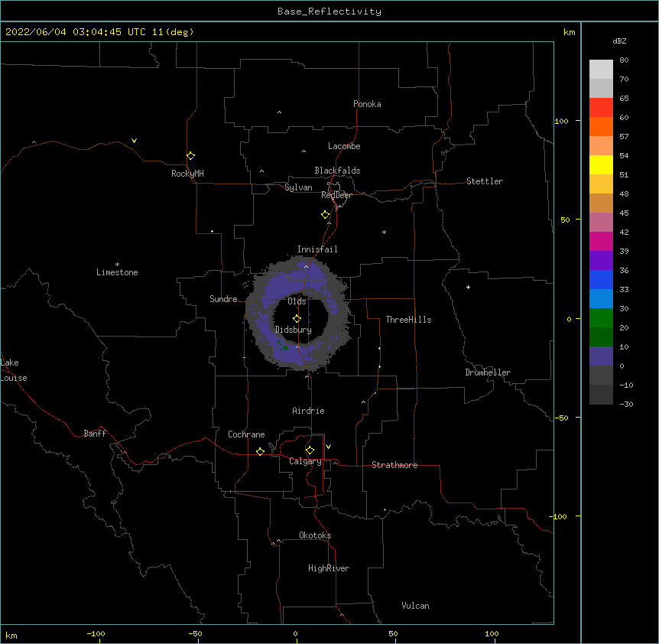
Task: Click the Limestone label
Action: (x=117, y=272)
